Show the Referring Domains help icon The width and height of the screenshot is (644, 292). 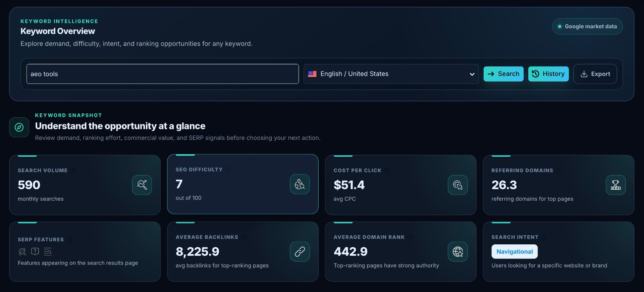point(558,171)
